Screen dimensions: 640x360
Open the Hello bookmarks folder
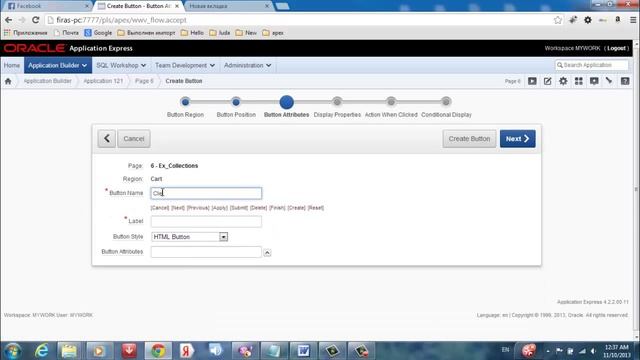[x=192, y=33]
